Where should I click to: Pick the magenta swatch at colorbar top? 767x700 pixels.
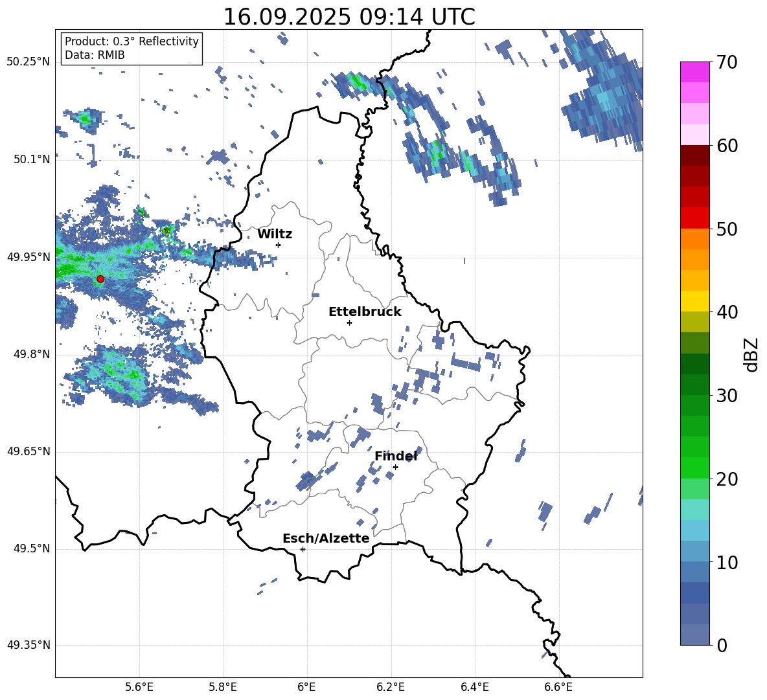tap(694, 73)
